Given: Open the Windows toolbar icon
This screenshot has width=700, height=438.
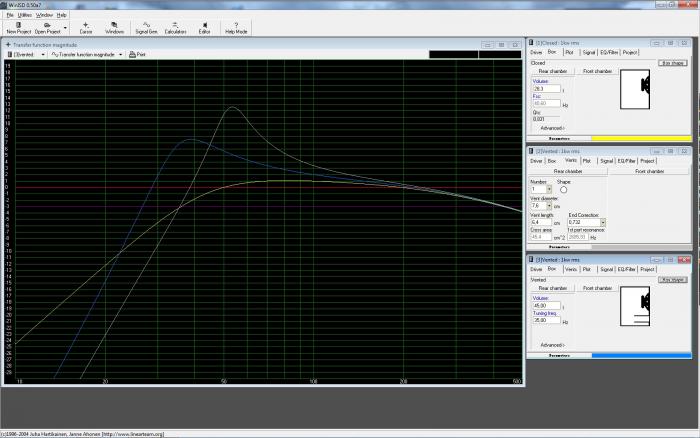Looking at the screenshot, I should pyautogui.click(x=114, y=27).
